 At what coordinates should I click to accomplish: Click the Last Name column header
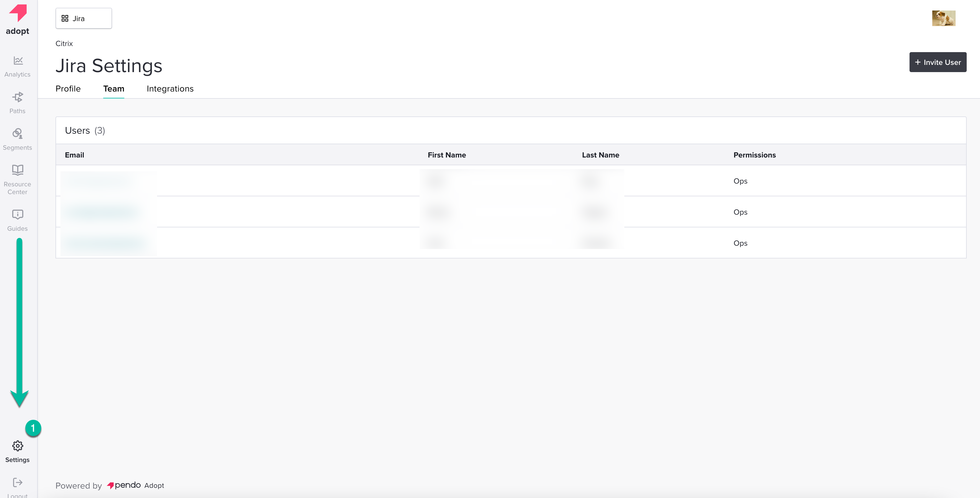click(x=600, y=155)
